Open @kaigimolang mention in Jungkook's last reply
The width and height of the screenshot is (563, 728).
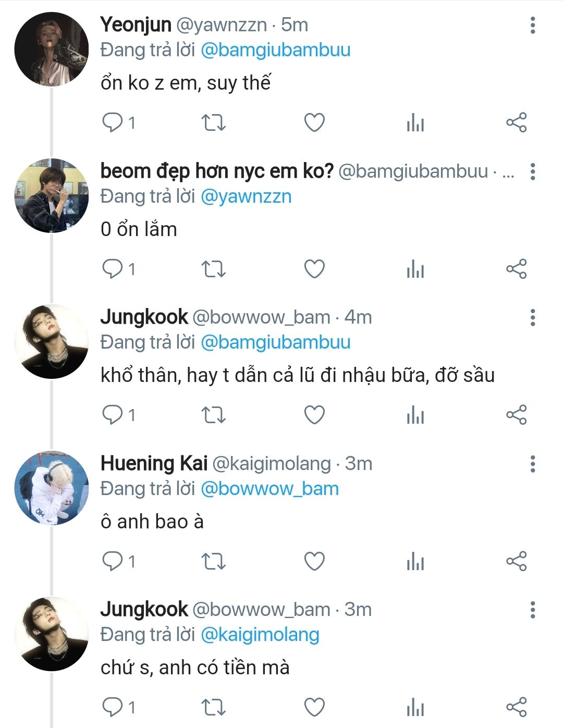point(260,635)
